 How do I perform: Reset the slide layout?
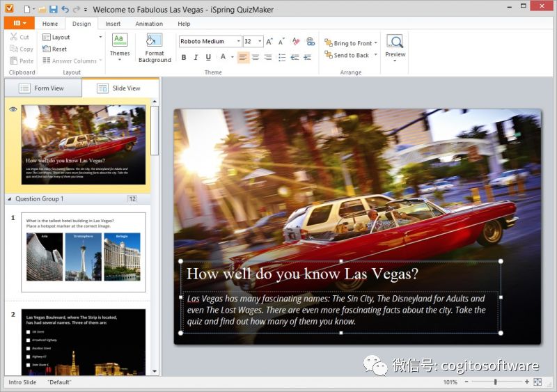pyautogui.click(x=55, y=49)
